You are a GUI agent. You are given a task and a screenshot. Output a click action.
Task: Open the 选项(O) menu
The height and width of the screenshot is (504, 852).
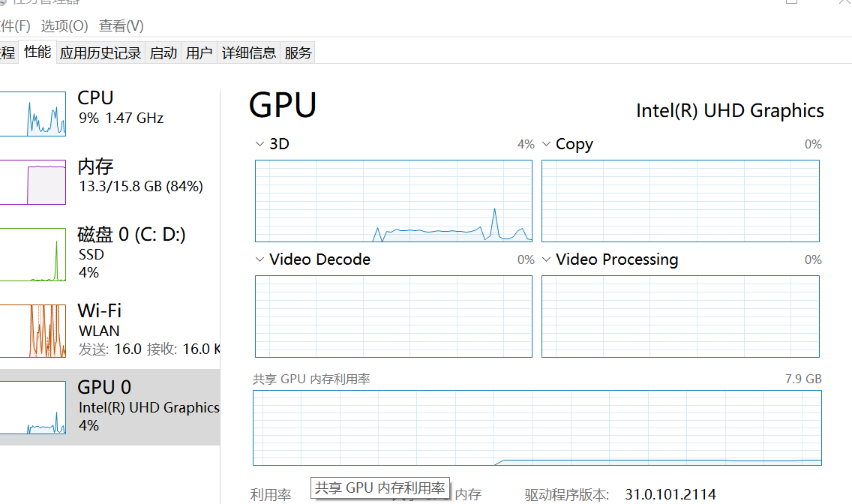64,25
